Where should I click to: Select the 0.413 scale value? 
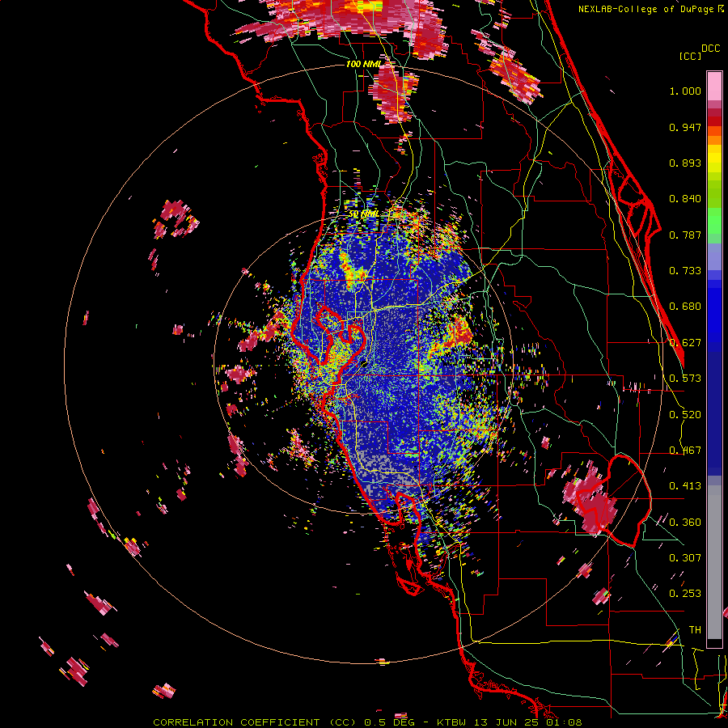coord(685,486)
